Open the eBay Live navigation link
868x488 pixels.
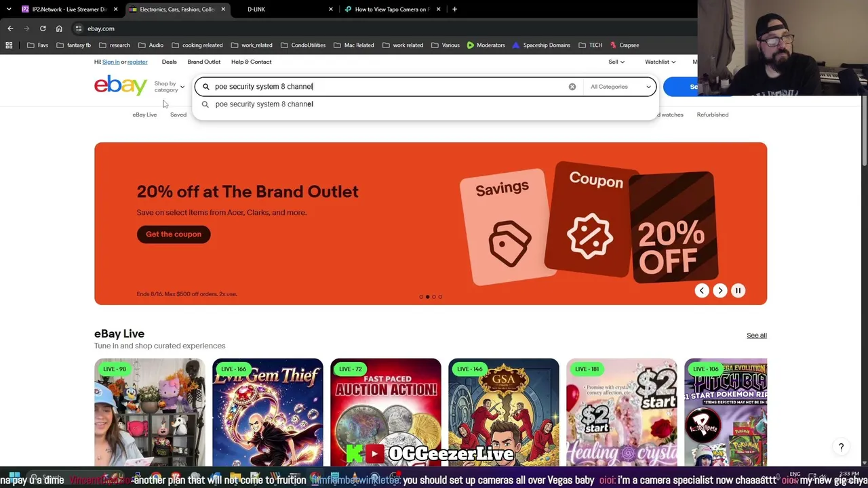point(144,115)
